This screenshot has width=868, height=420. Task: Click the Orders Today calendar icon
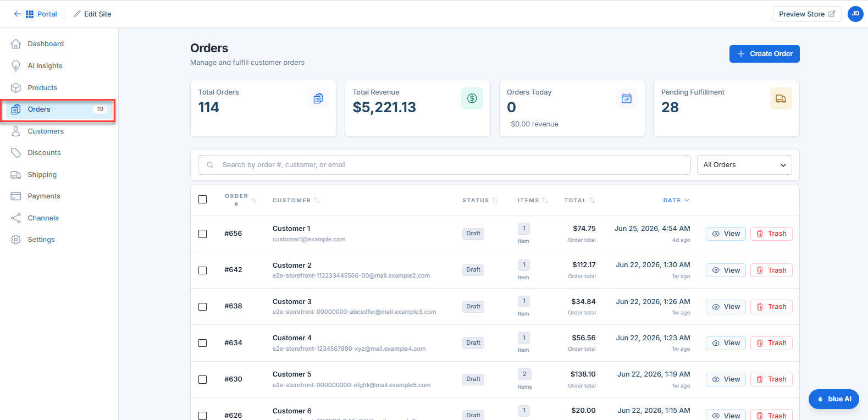[x=626, y=98]
